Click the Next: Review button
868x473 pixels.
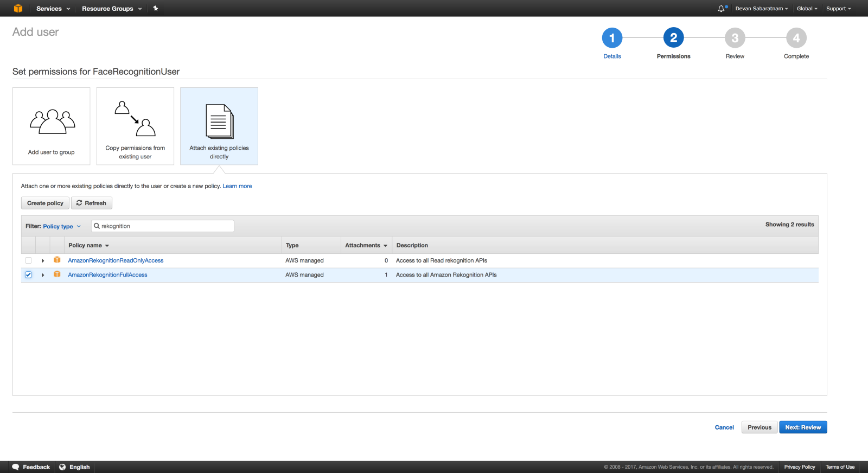[x=802, y=427]
